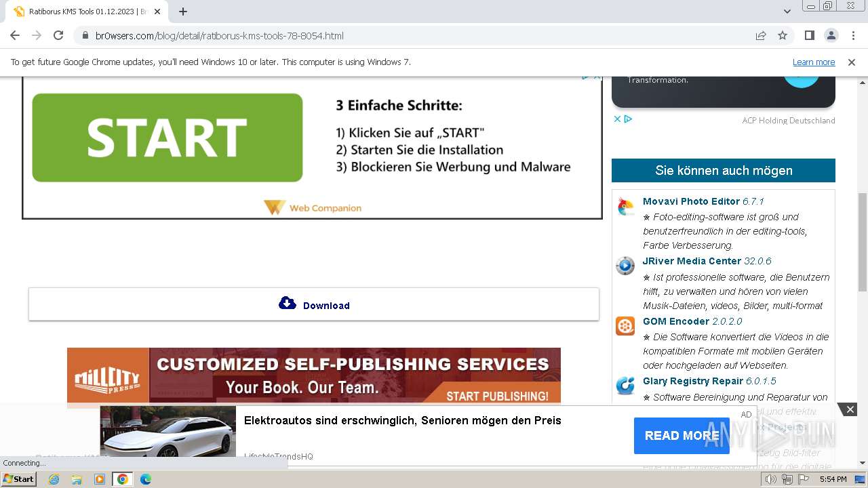Screen dimensions: 868x488
Task: Click Glary Registry Repair icon
Action: point(625,386)
